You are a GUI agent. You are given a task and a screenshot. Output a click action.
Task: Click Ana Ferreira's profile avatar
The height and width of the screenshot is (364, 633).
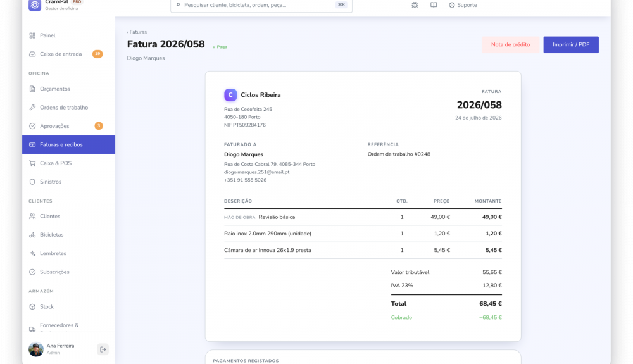(36, 349)
